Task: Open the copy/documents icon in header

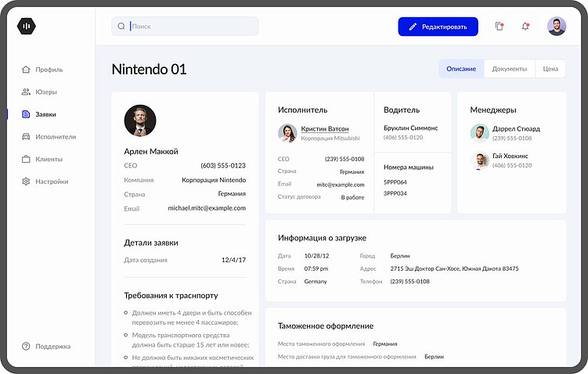Action: (x=499, y=27)
